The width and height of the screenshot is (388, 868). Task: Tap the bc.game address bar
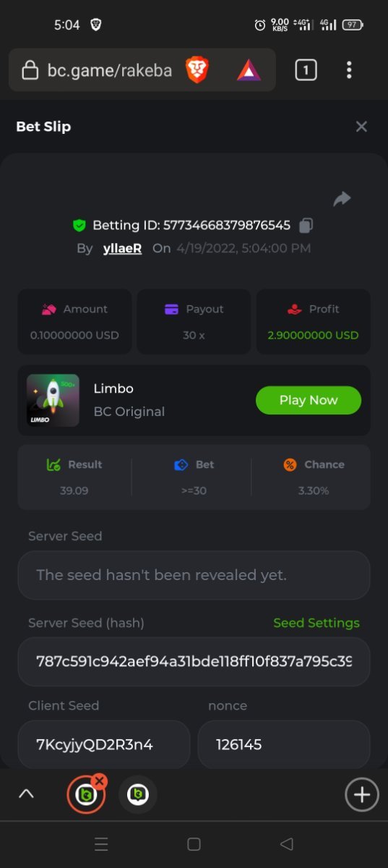142,70
